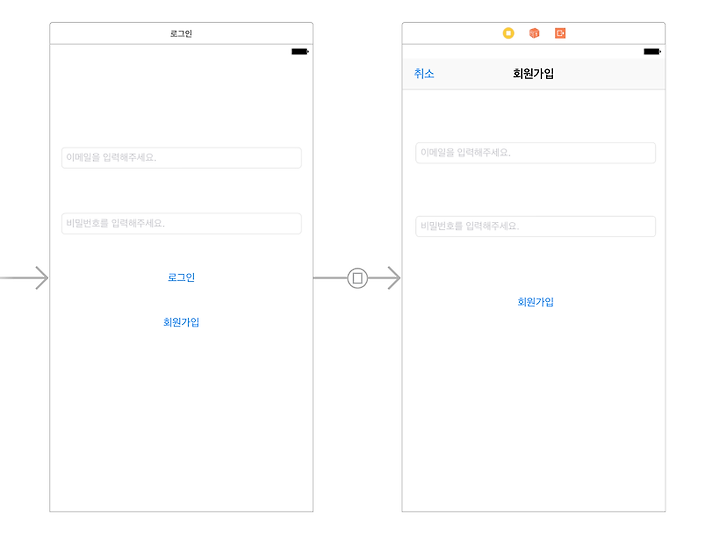Viewport: 720px width, 547px height.
Task: Click the orange First Responder cube icon
Action: click(x=534, y=33)
